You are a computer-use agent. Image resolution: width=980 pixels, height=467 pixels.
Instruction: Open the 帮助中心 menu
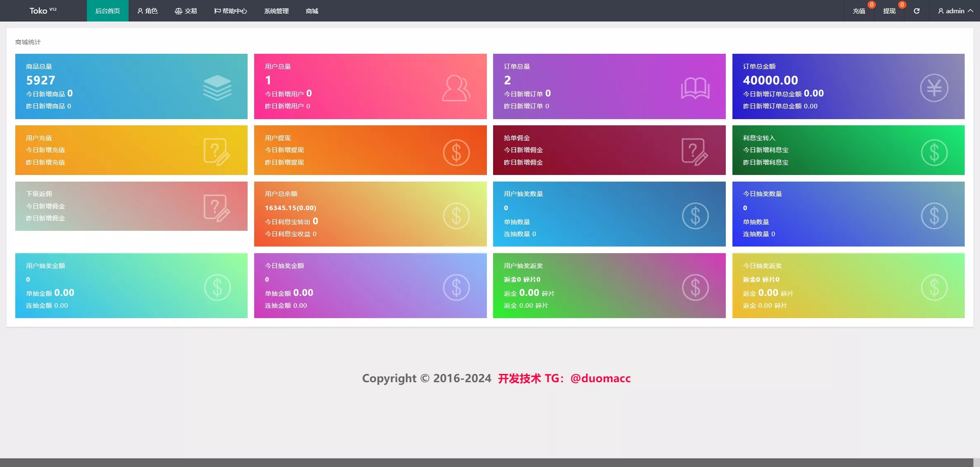point(231,11)
